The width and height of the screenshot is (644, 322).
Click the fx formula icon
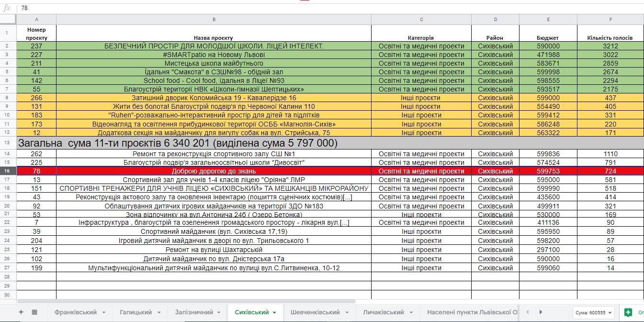click(x=7, y=8)
